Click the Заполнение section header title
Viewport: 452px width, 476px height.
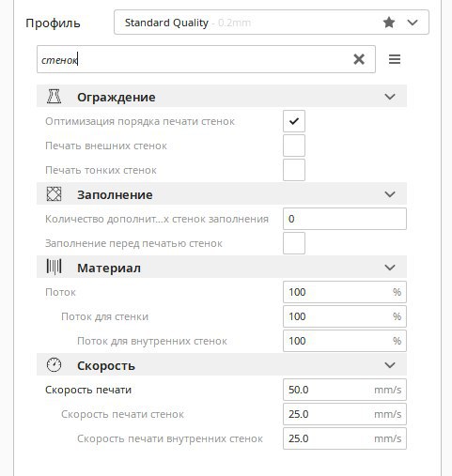click(115, 194)
